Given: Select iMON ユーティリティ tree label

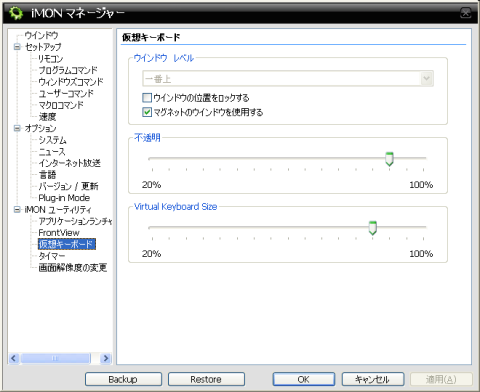Looking at the screenshot, I should 58,209.
